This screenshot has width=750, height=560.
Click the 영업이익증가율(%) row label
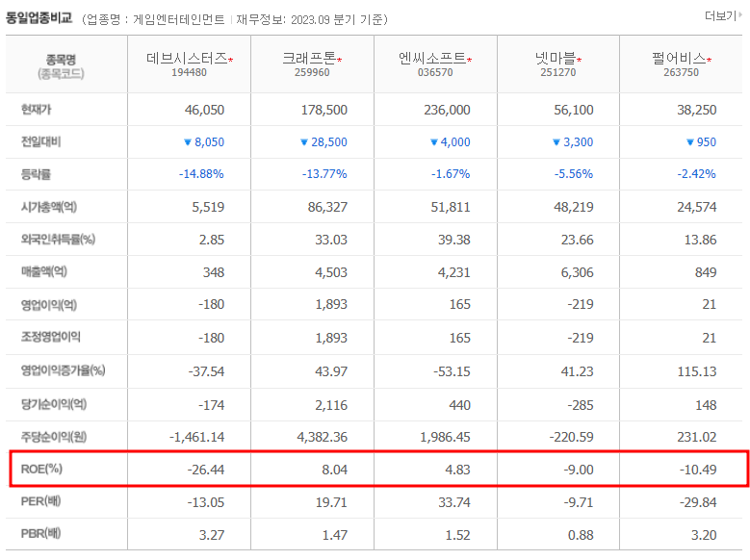64,370
